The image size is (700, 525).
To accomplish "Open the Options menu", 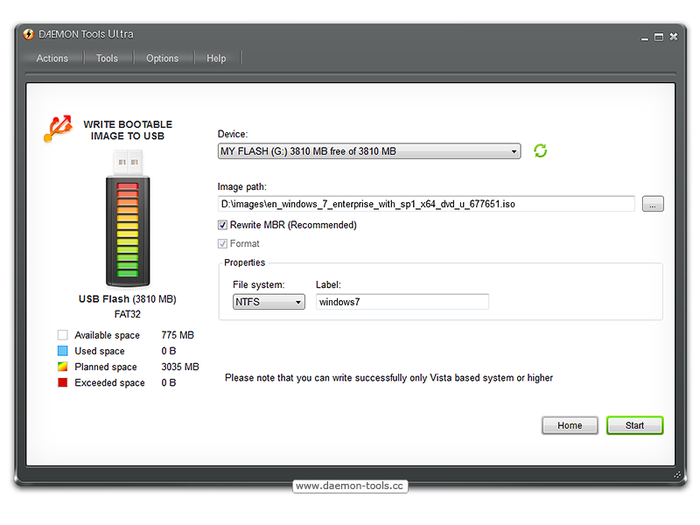I will pos(162,58).
